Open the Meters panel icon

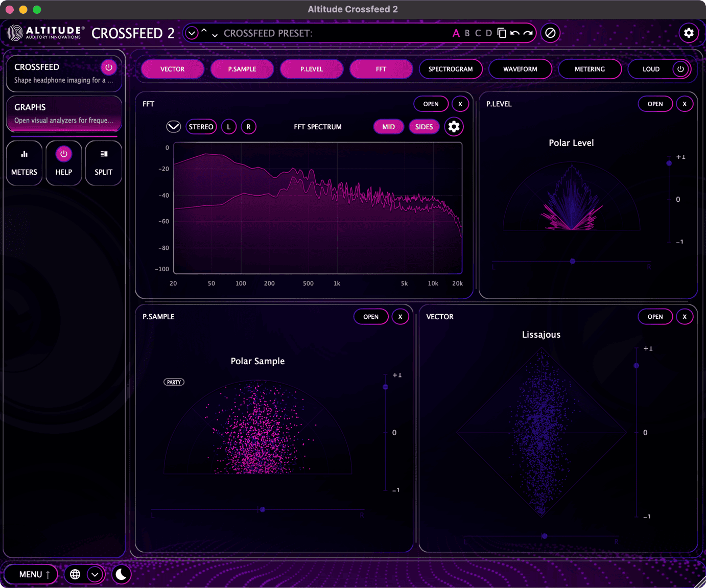click(x=24, y=163)
